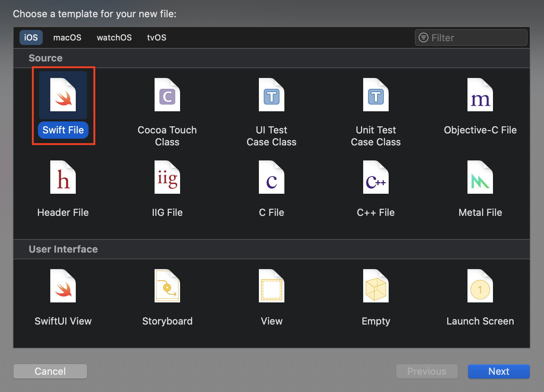Switch to the macOS tab
This screenshot has width=544, height=392.
tap(67, 37)
